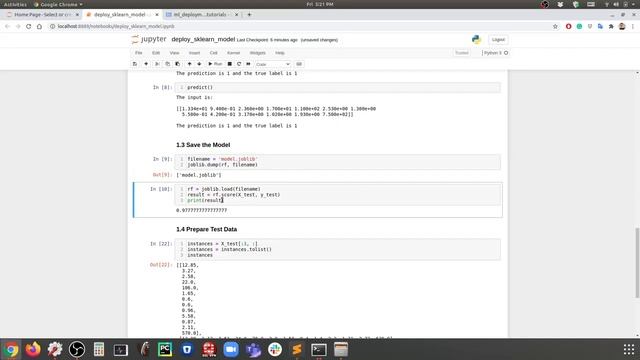Open the Edit menu in Jupyter
The image size is (640, 360).
click(x=156, y=53)
